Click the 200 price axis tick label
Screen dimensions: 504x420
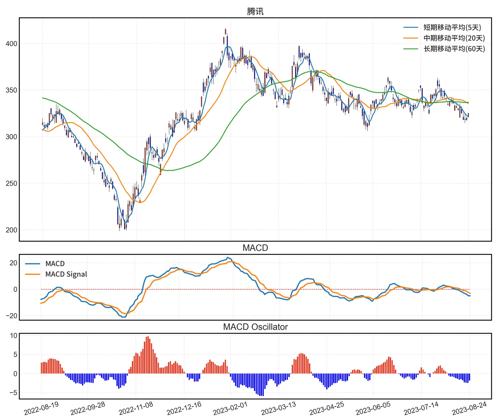pos(11,230)
